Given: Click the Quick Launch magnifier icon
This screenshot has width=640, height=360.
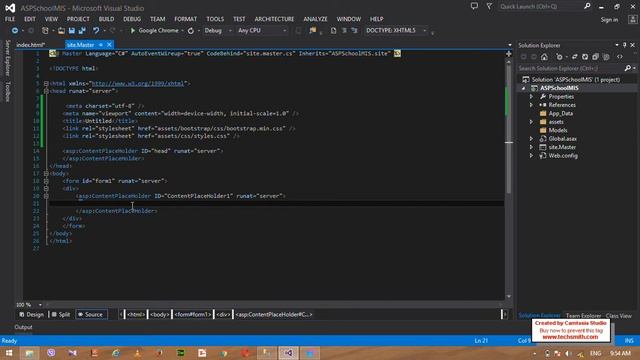Looking at the screenshot, I should (x=587, y=6).
